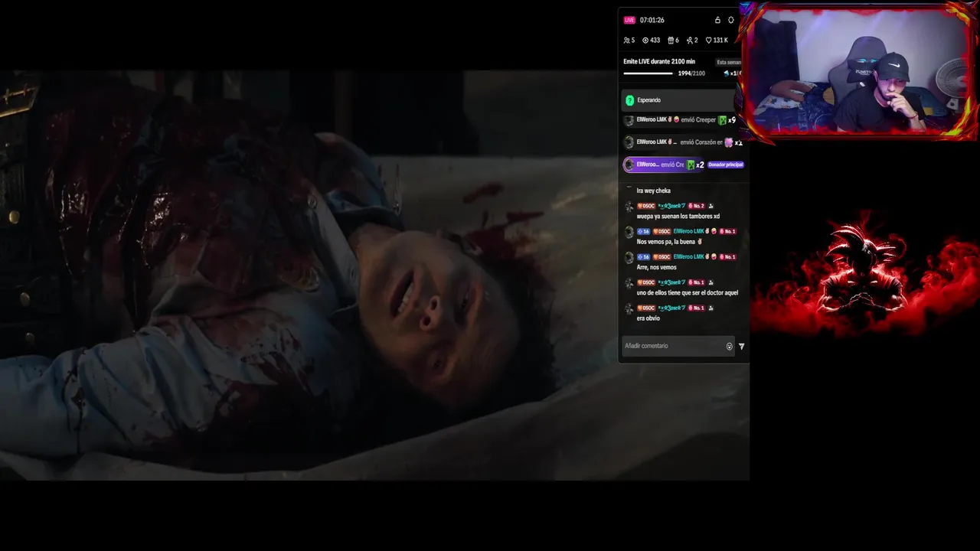The image size is (980, 551).
Task: Open the settings gear in live panel
Action: pyautogui.click(x=731, y=20)
